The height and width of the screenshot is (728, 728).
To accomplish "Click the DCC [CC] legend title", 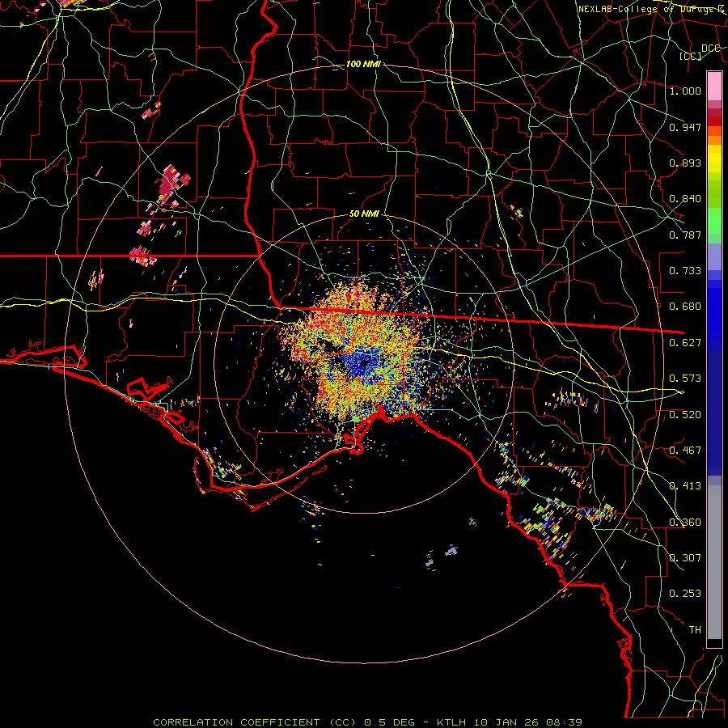I will [700, 52].
